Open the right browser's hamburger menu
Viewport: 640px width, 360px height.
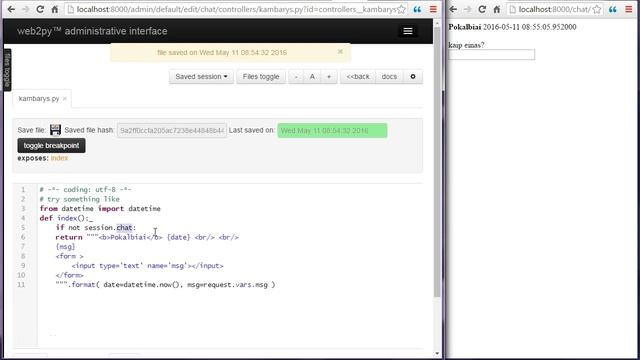pyautogui.click(x=629, y=9)
